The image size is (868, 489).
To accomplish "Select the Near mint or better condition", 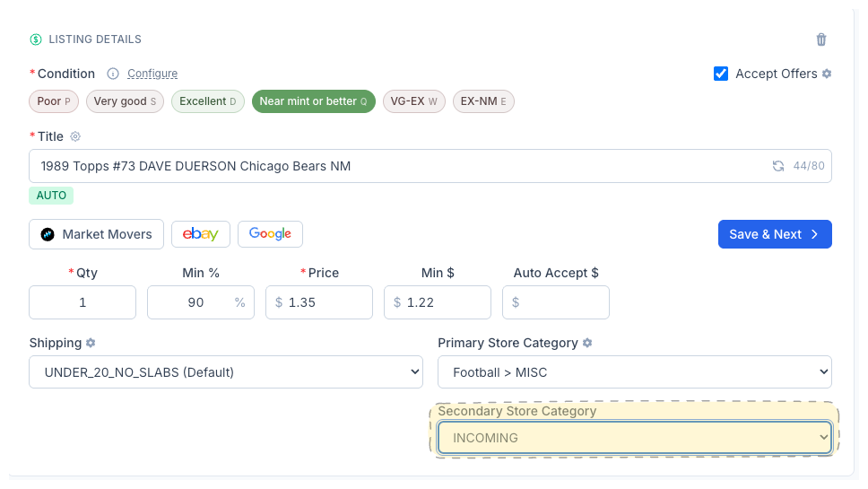I will 313,101.
